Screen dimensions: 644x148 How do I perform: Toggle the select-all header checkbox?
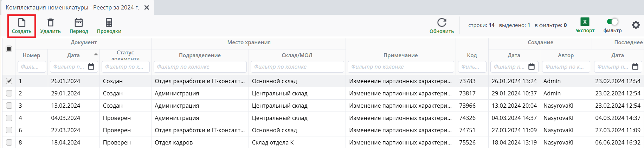9,49
